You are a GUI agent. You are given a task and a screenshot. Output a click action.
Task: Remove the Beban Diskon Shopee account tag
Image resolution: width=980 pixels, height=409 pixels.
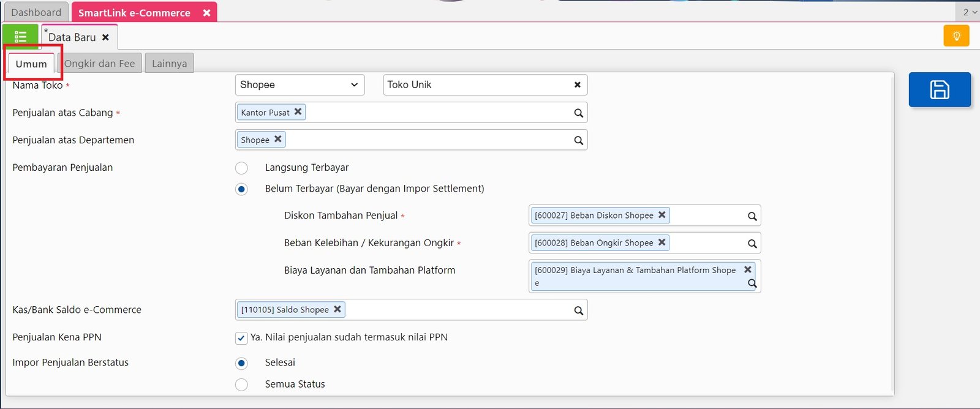[x=661, y=215]
